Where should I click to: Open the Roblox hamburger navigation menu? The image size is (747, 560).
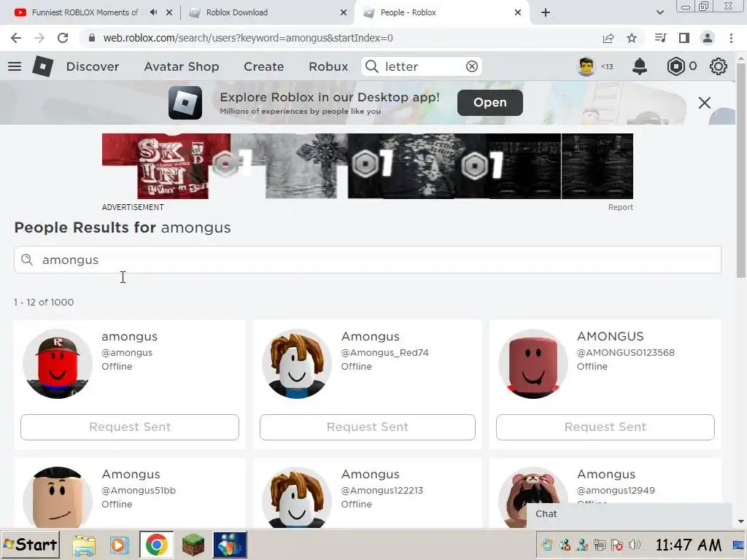(15, 66)
